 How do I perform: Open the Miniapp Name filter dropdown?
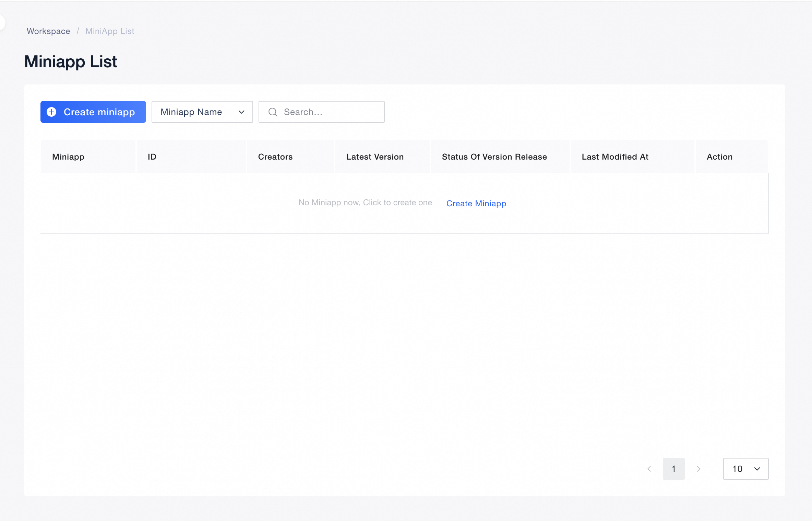coord(202,112)
